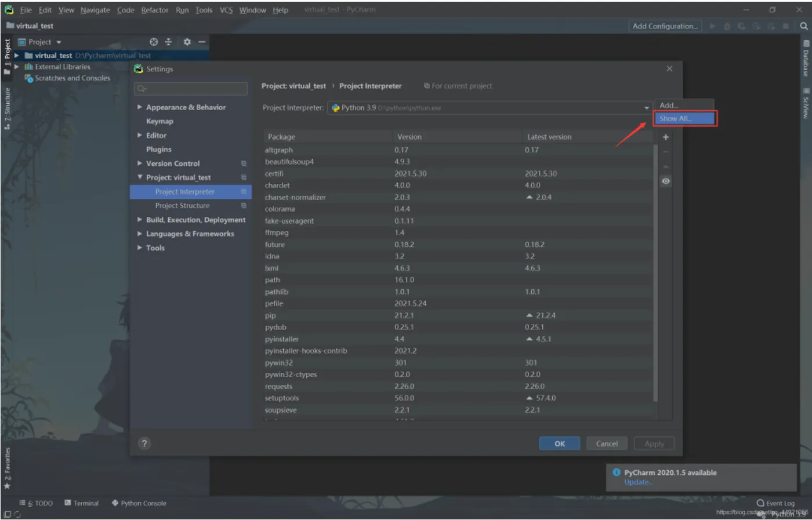Expand Version Control settings

[140, 163]
